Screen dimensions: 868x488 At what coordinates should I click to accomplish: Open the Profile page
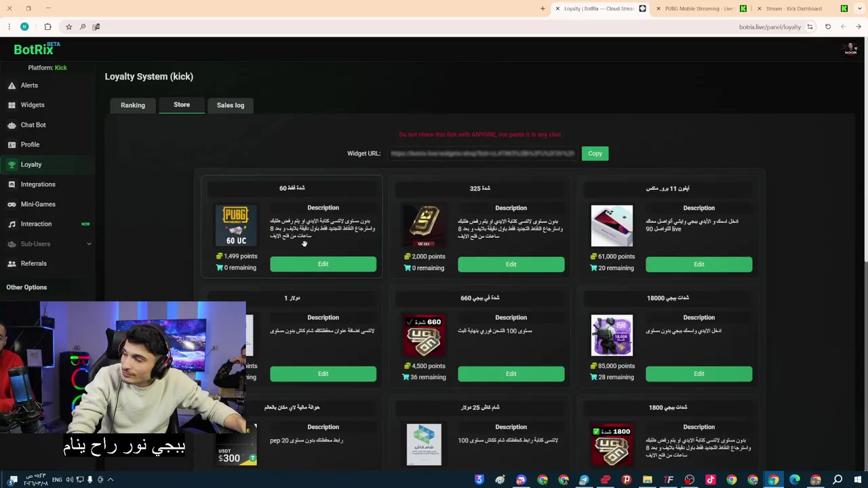click(x=30, y=144)
